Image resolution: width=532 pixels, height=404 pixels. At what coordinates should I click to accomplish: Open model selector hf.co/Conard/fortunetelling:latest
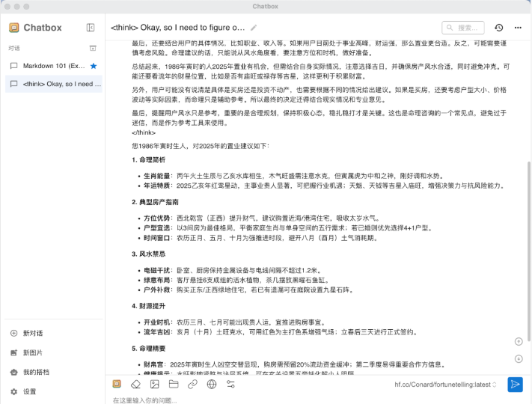445,385
